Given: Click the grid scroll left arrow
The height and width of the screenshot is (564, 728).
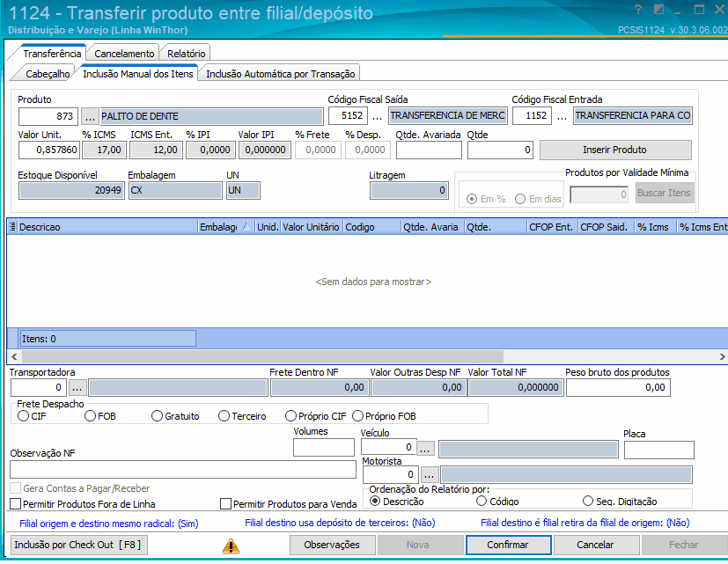Looking at the screenshot, I should click(14, 356).
